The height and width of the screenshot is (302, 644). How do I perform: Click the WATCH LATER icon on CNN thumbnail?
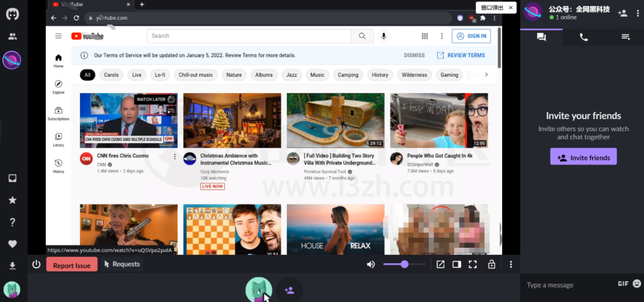click(x=171, y=99)
